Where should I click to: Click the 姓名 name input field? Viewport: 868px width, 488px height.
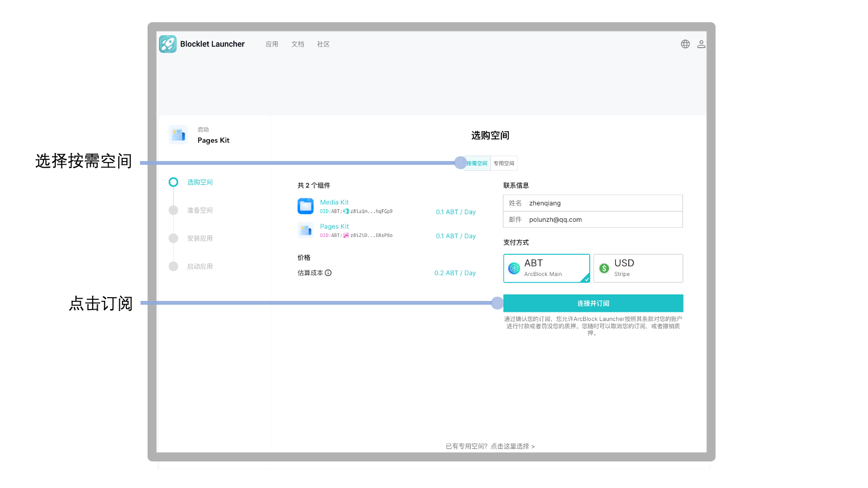click(602, 203)
